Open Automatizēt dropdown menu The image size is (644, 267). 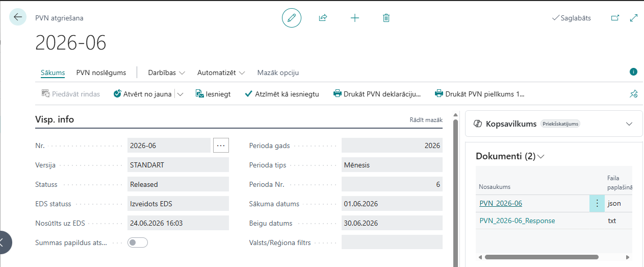pos(221,72)
